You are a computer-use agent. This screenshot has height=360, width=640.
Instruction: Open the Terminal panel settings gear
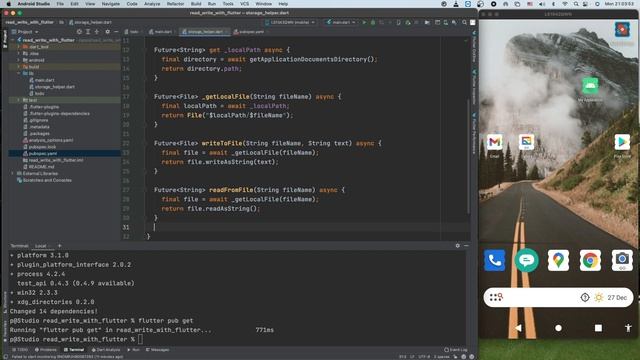click(458, 246)
